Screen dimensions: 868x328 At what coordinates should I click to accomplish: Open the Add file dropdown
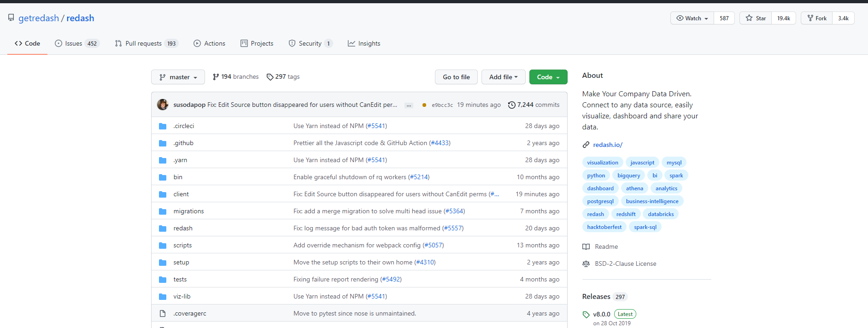(504, 77)
